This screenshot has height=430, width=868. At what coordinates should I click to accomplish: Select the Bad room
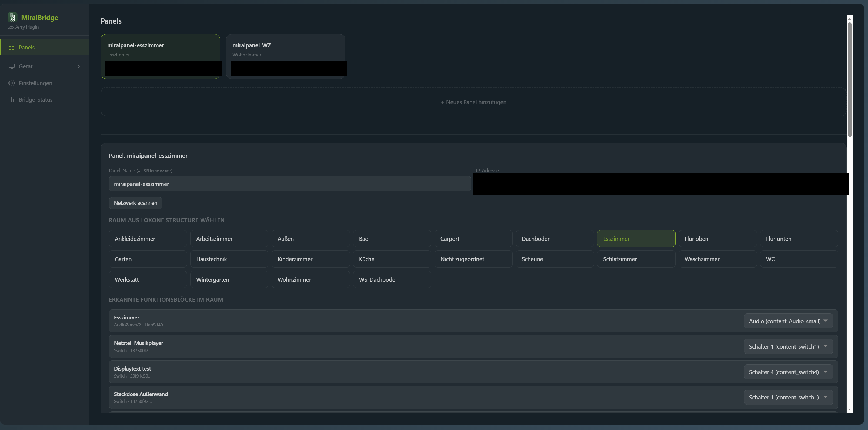pos(392,239)
